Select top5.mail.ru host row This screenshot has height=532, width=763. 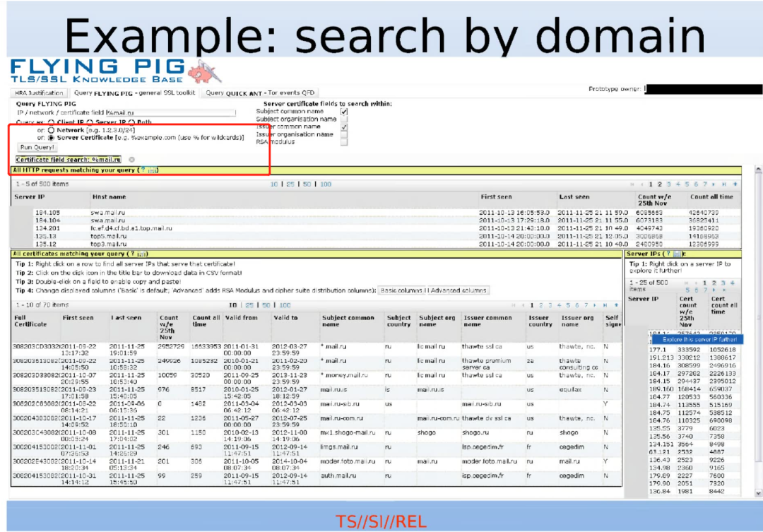tap(376, 236)
